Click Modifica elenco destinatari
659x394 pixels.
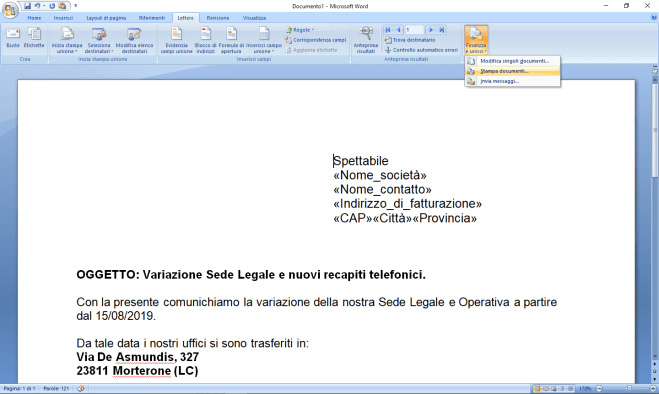(134, 40)
